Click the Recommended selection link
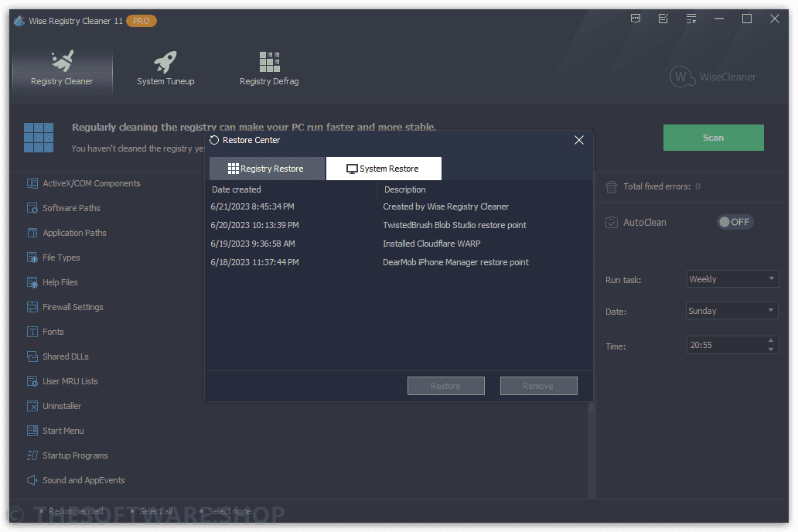The height and width of the screenshot is (532, 798). pos(76,511)
